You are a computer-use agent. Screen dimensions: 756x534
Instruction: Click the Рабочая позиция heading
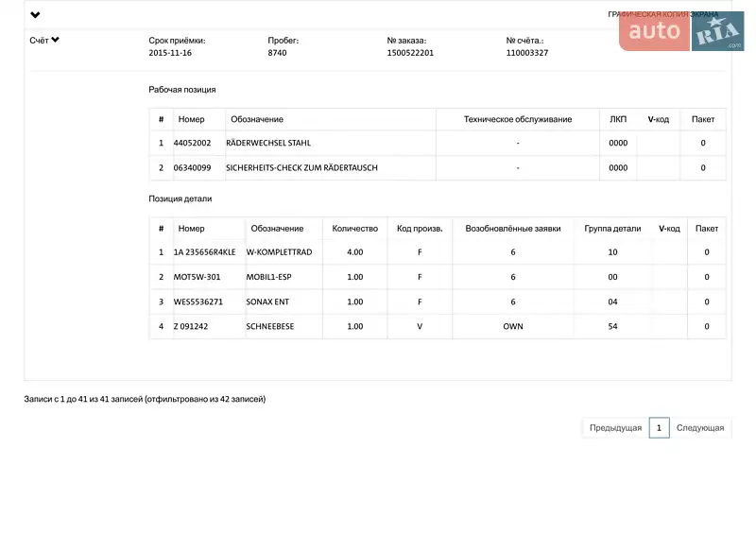pyautogui.click(x=182, y=90)
